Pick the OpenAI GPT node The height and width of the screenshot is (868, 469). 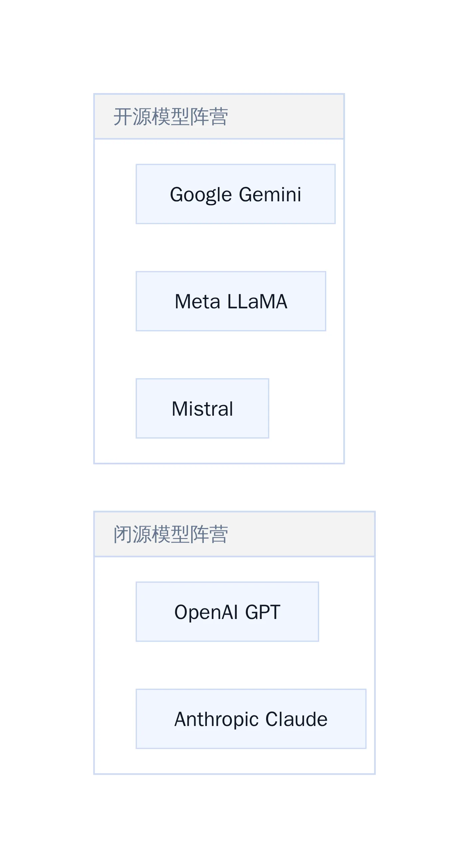tap(227, 612)
